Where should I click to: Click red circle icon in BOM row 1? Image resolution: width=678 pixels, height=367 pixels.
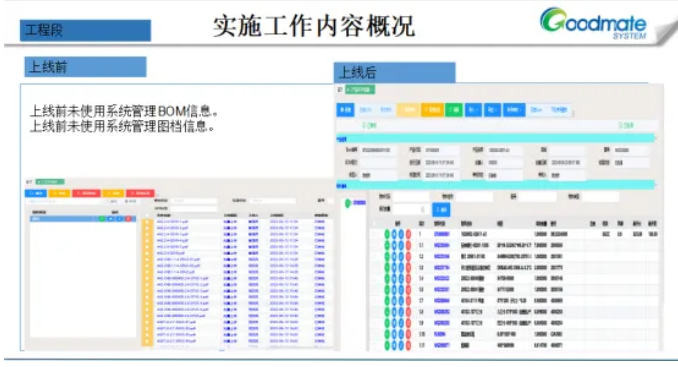[x=408, y=234]
